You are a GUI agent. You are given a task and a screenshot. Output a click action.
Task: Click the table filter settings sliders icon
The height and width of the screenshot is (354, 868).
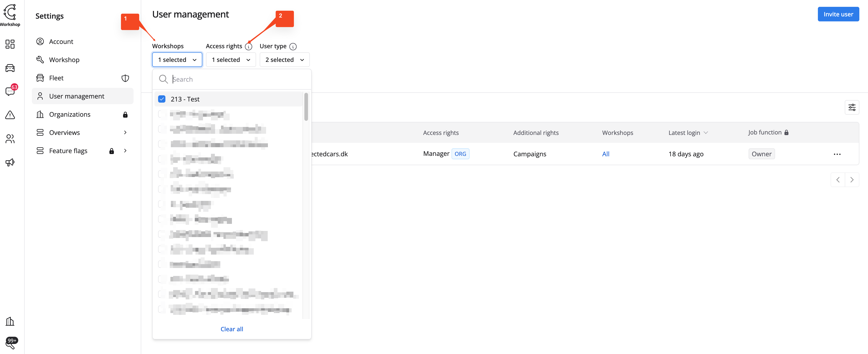click(852, 107)
